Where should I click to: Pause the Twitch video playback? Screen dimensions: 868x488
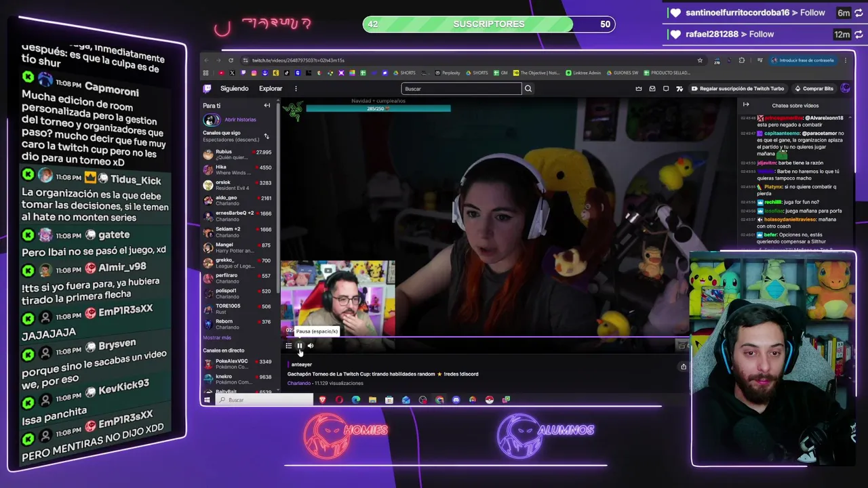[299, 346]
